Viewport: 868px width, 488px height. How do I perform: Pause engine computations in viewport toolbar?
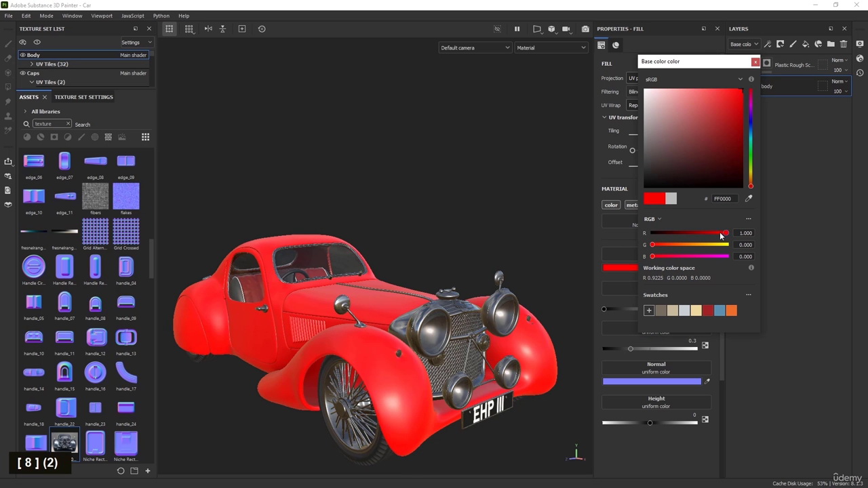[517, 29]
